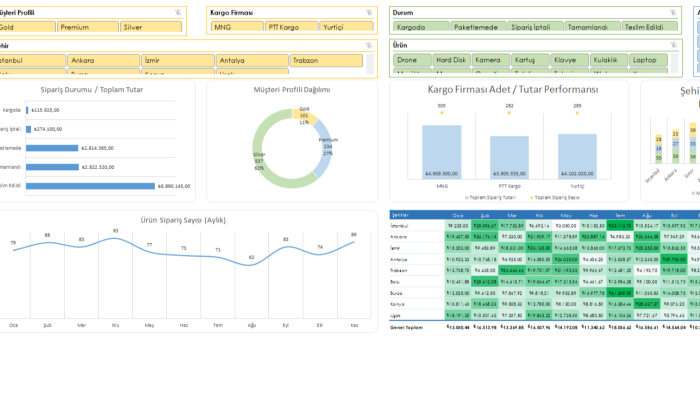This screenshot has width=700, height=394.
Task: Select Genel Toplam row label
Action: 406,327
